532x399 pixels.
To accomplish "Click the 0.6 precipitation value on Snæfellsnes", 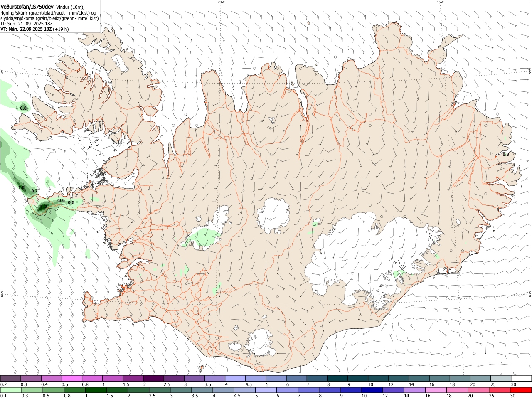I will coord(62,200).
